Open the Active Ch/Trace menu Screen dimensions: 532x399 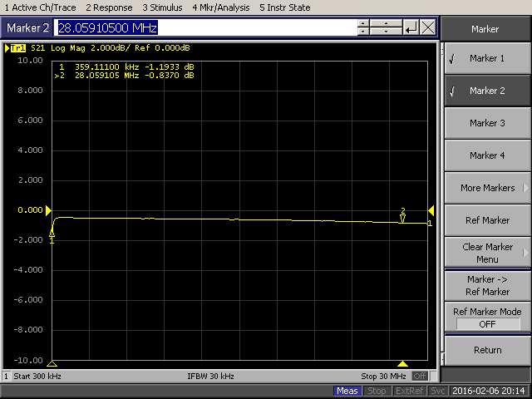pos(41,7)
